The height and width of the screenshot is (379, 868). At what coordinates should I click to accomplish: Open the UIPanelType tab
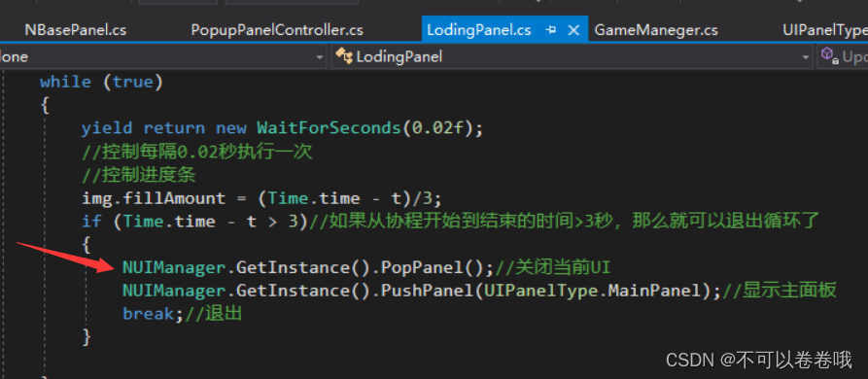(x=825, y=30)
